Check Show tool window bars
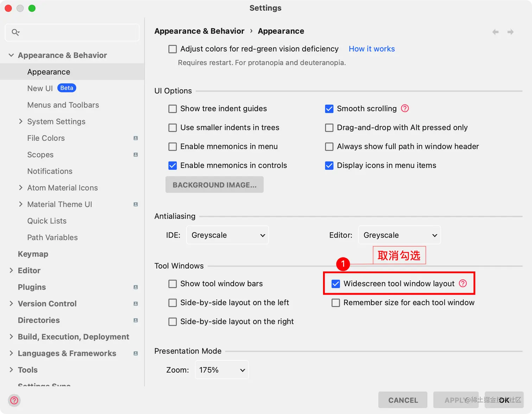 point(172,284)
